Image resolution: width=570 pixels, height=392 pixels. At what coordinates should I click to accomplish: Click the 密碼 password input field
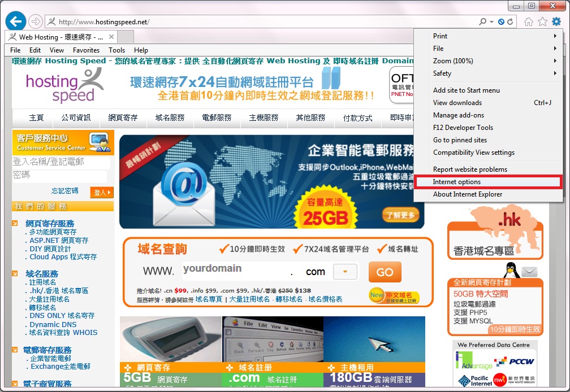(x=59, y=175)
